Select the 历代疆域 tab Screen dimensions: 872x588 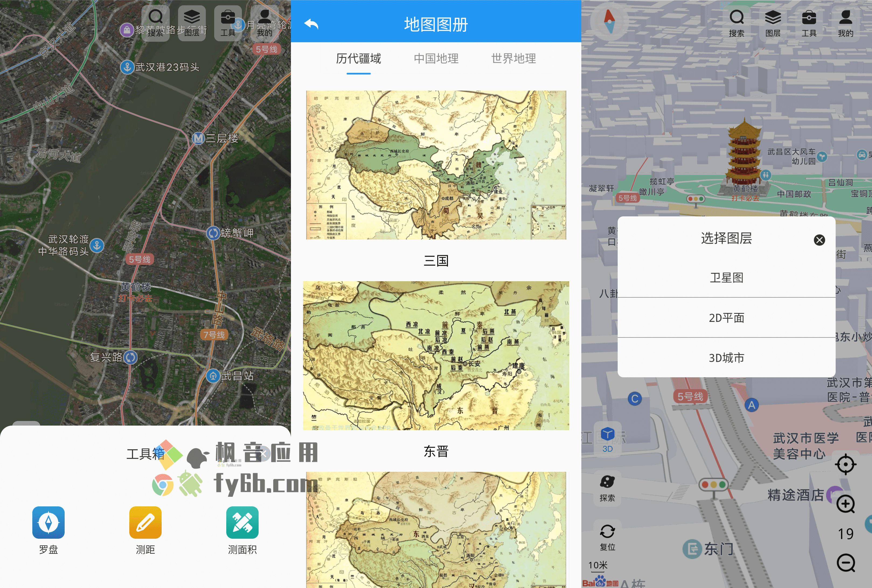[x=358, y=58]
